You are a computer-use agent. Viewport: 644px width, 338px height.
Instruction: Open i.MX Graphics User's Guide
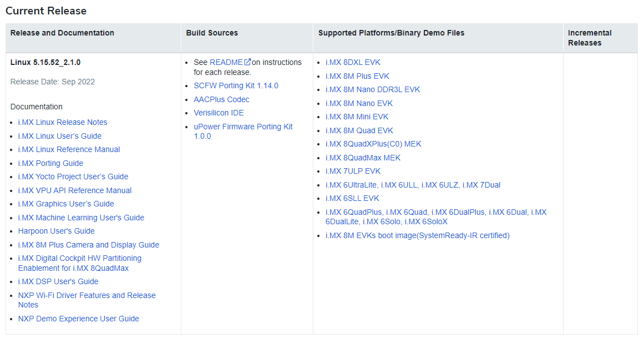click(x=66, y=204)
